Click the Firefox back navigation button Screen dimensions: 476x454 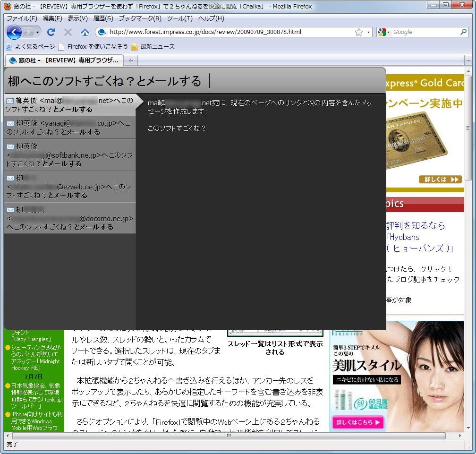(x=14, y=32)
